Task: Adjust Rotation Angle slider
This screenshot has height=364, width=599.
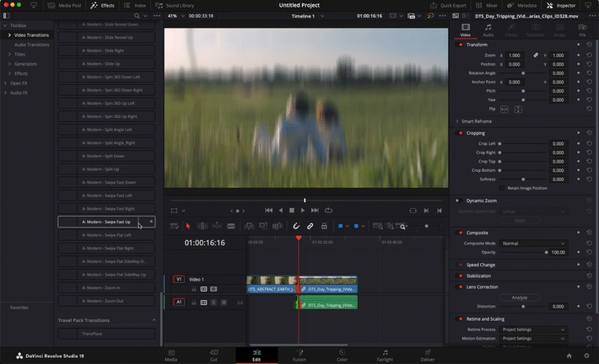Action: point(523,73)
